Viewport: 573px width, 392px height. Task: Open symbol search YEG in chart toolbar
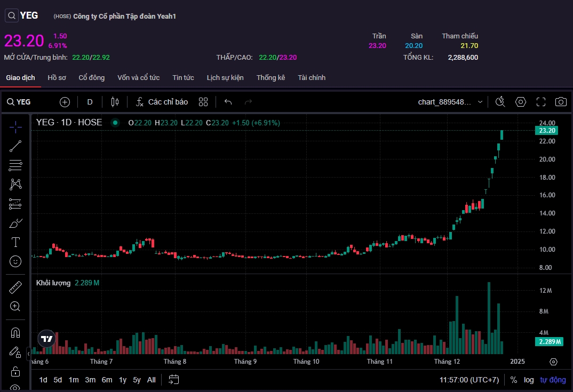coord(19,102)
